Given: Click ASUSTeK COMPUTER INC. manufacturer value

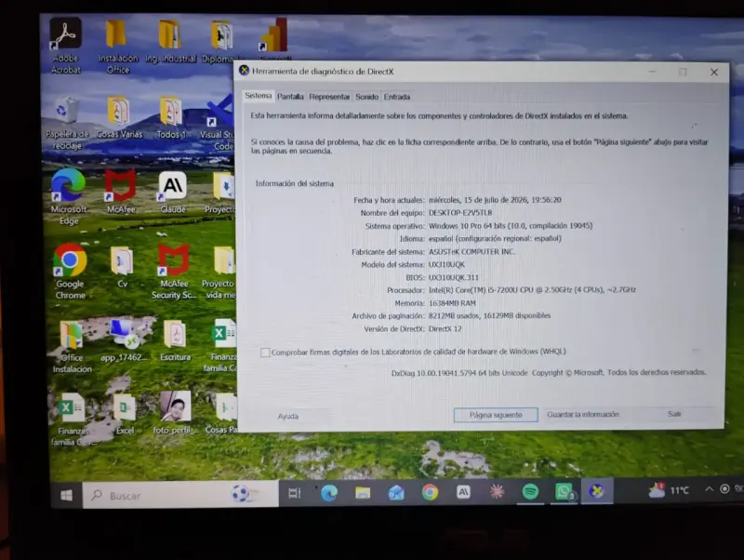Looking at the screenshot, I should (472, 251).
